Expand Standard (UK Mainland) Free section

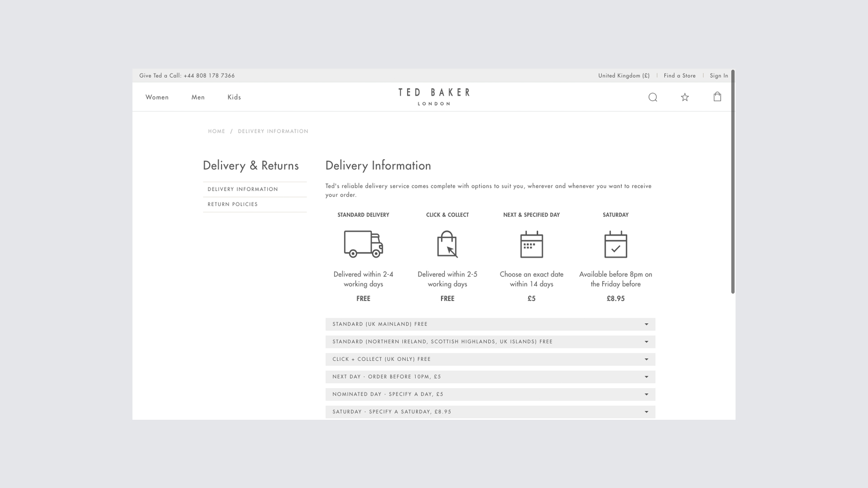click(x=490, y=324)
